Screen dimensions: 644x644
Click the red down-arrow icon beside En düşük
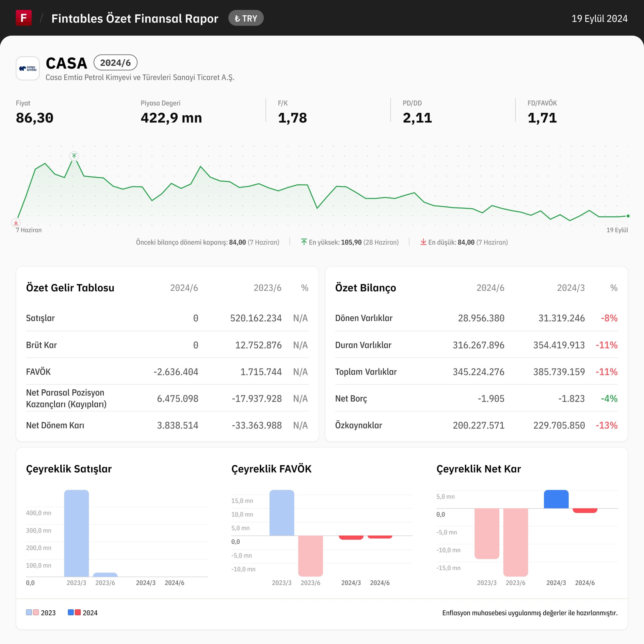tap(423, 242)
